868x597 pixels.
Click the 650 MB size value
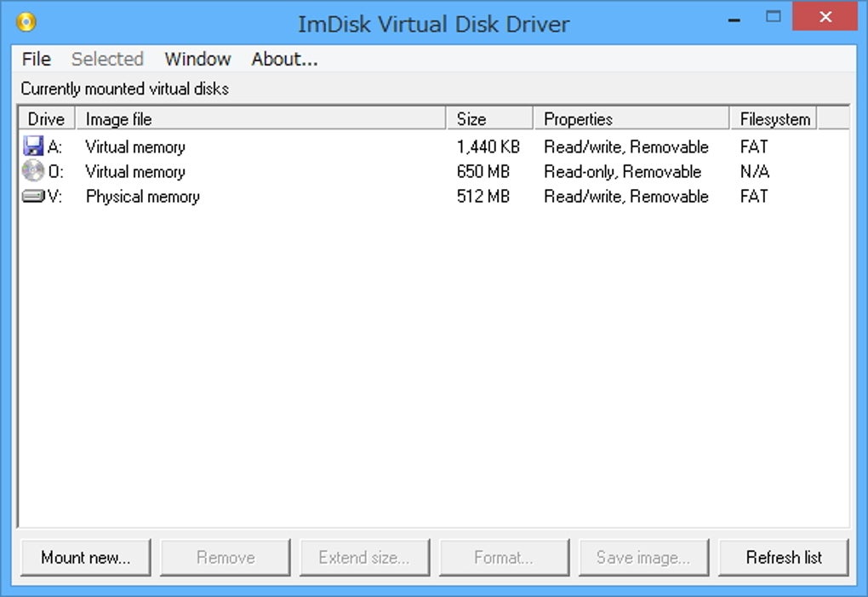click(483, 172)
